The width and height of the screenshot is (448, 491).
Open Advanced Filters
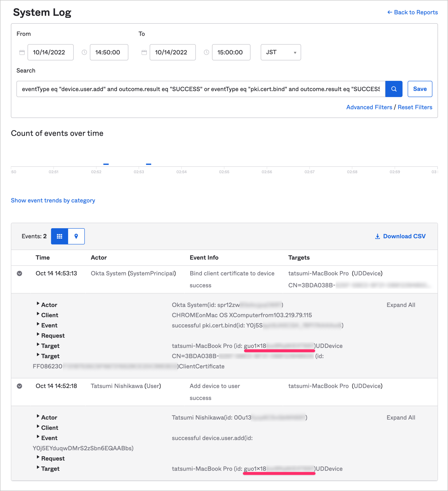369,107
